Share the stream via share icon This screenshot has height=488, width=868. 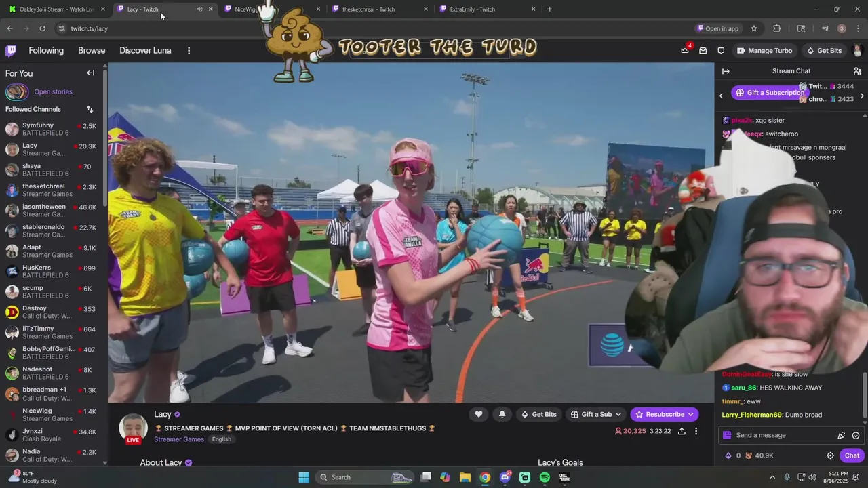pyautogui.click(x=682, y=431)
